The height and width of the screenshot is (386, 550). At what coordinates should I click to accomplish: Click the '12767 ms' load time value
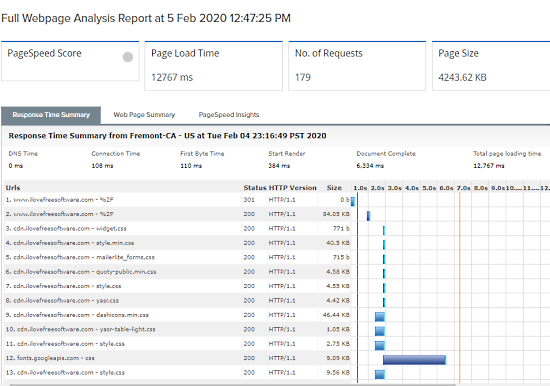(x=172, y=77)
